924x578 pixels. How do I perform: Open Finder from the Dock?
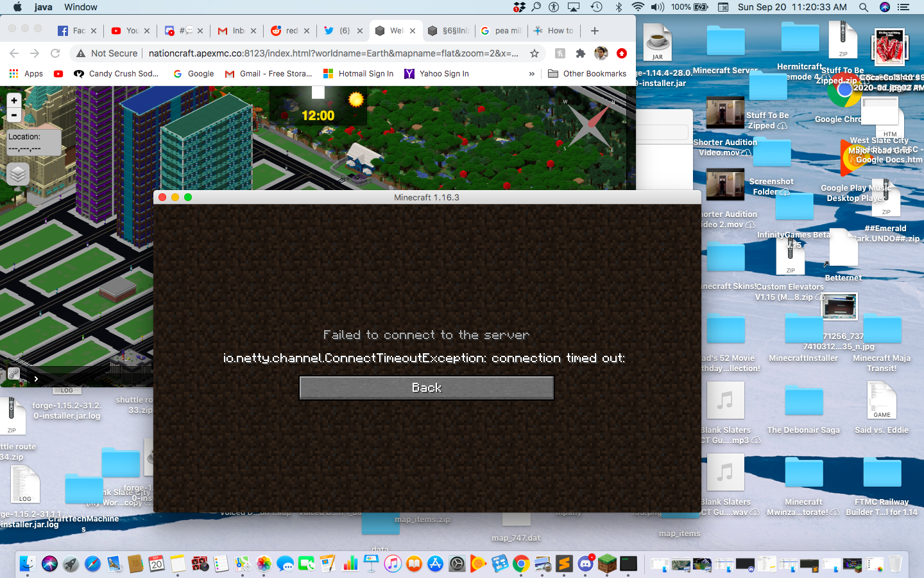click(28, 564)
